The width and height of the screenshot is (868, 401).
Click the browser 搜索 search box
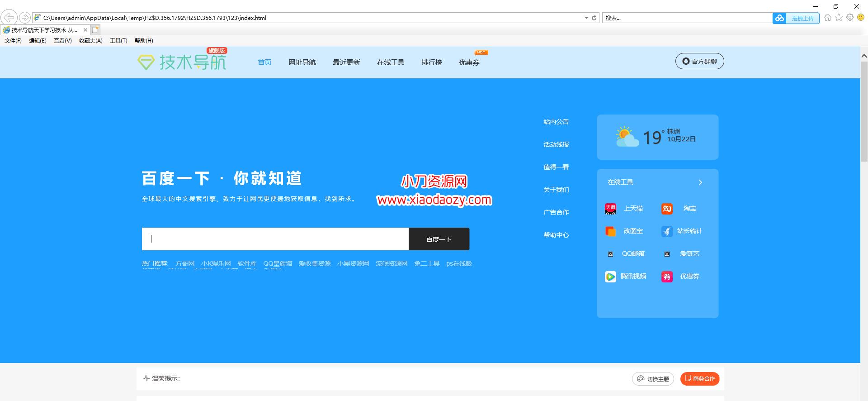click(687, 18)
